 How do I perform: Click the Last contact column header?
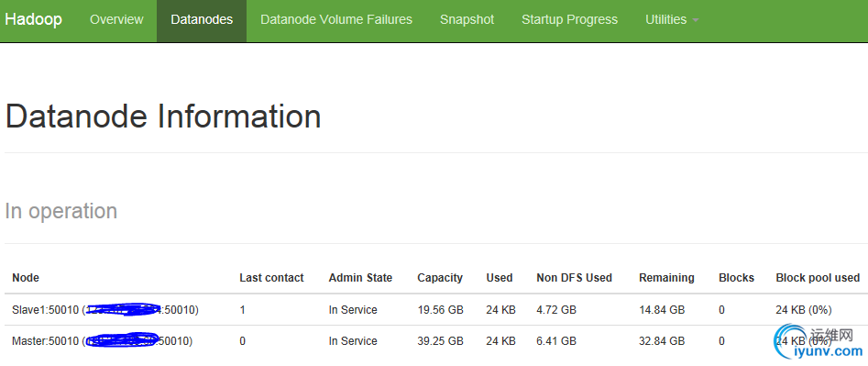(x=271, y=278)
